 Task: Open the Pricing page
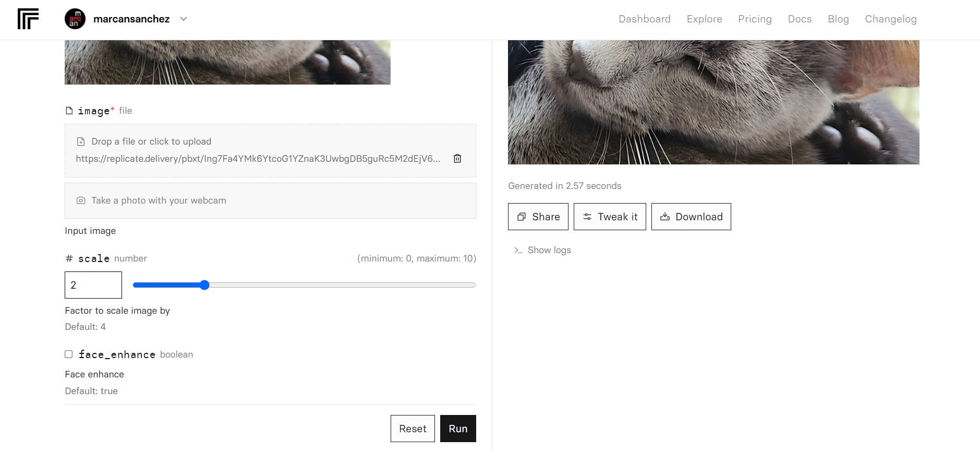(755, 19)
